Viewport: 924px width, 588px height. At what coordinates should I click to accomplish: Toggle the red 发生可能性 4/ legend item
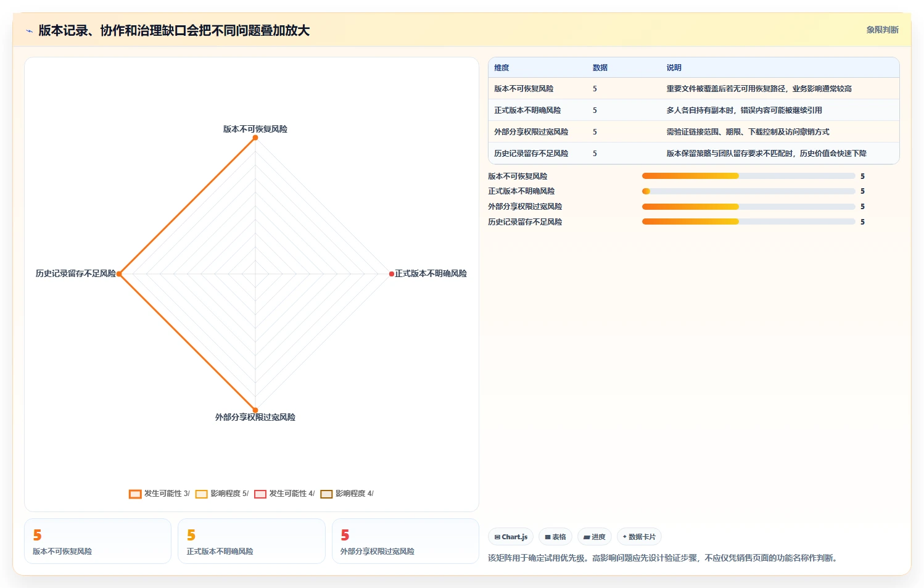(284, 494)
